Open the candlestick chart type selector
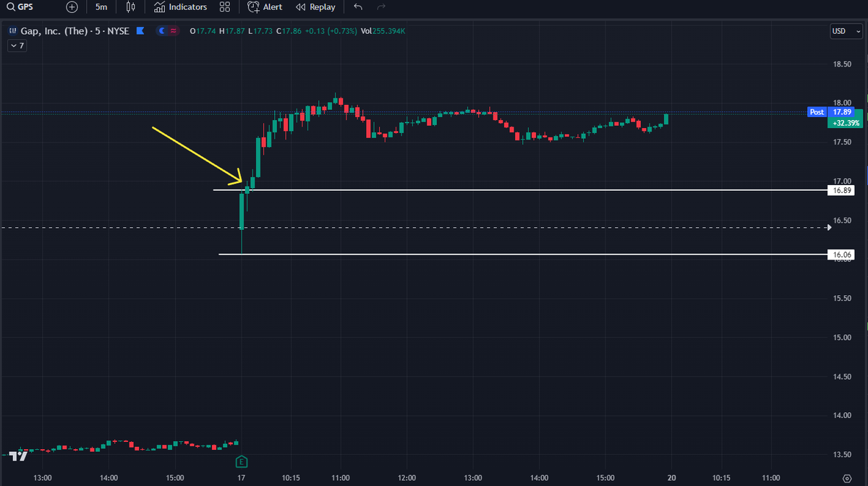 [x=130, y=7]
